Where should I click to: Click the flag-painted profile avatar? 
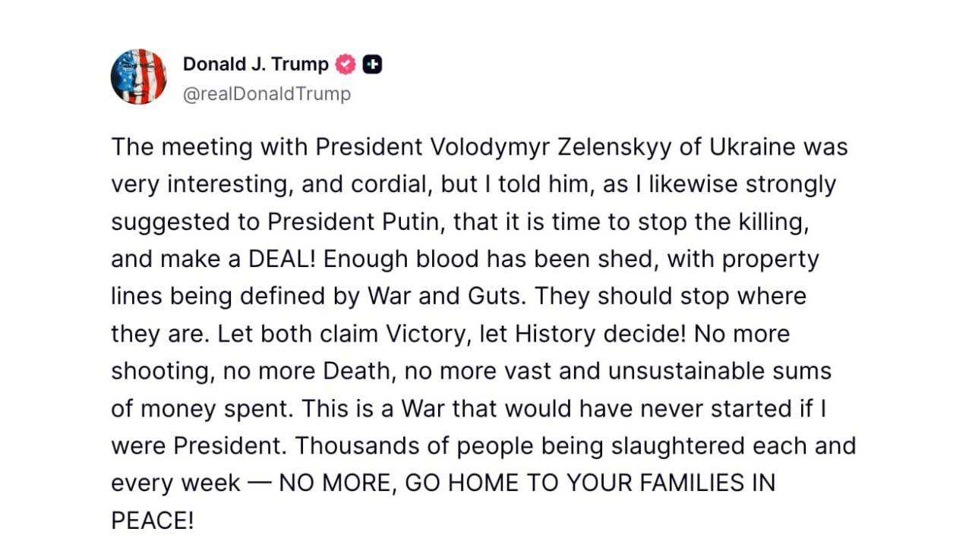[139, 77]
